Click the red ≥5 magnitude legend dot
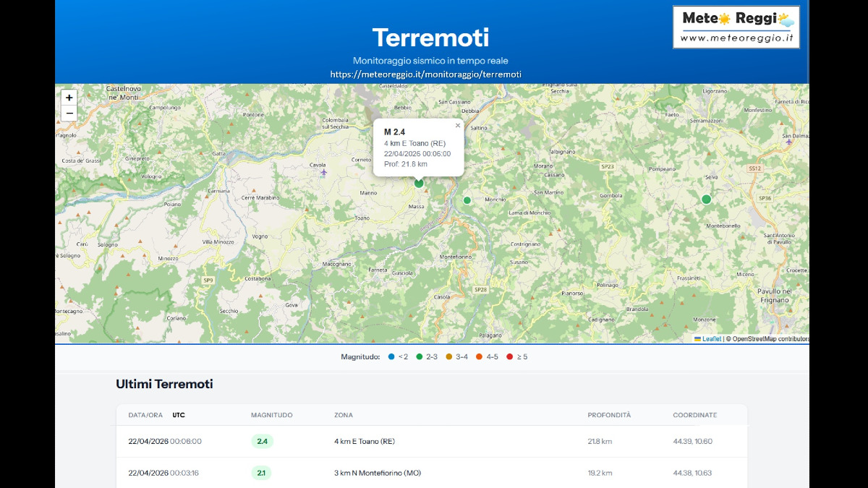This screenshot has width=868, height=488. pos(509,356)
